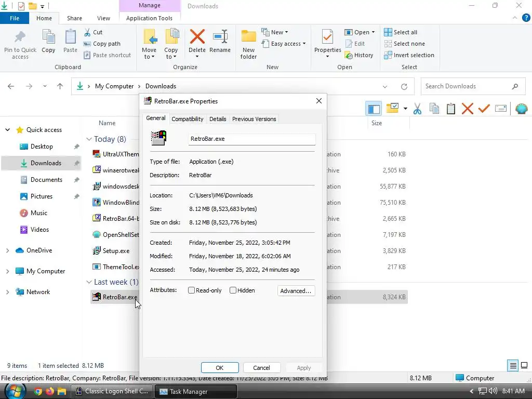
Task: Click the Advanced... attributes button
Action: pos(296,291)
